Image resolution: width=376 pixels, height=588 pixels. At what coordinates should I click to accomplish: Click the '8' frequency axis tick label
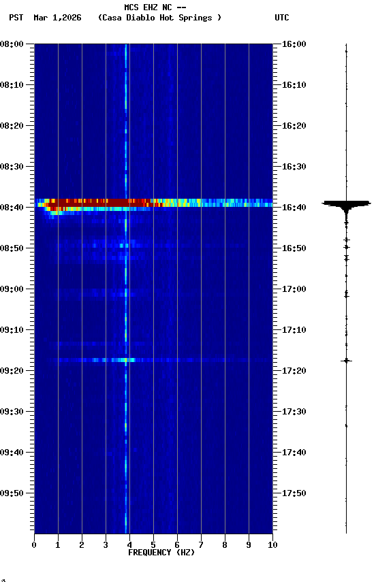coord(225,545)
